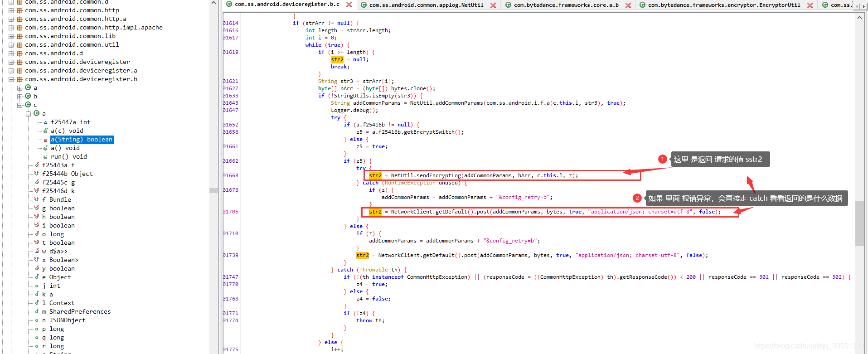The image size is (868, 354).
Task: Expand class b under deviceregister.b
Action: click(x=19, y=97)
